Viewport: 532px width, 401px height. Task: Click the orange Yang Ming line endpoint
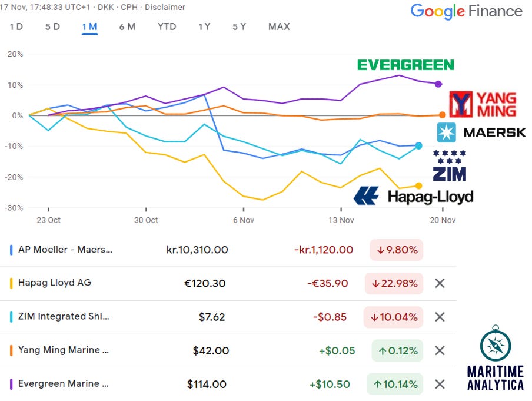pyautogui.click(x=442, y=115)
